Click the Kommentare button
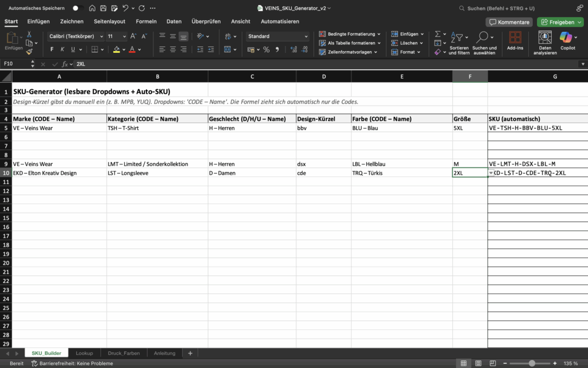The image size is (588, 368). tap(509, 22)
